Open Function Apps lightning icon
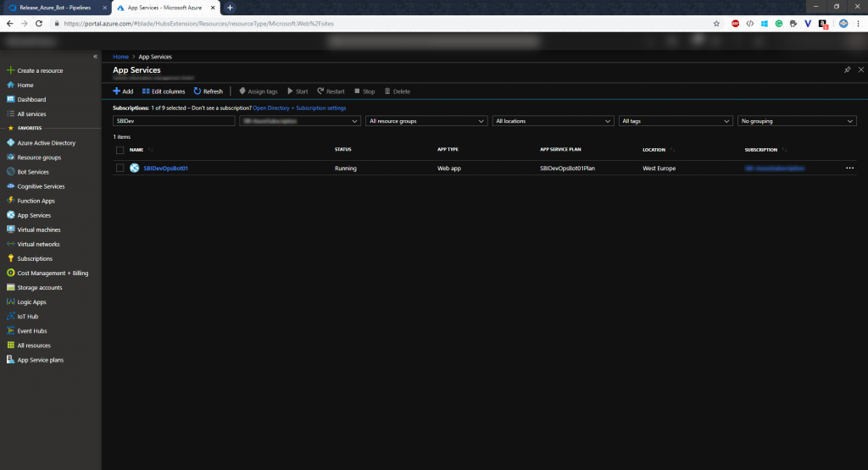Viewport: 868px width, 470px height. tap(10, 200)
